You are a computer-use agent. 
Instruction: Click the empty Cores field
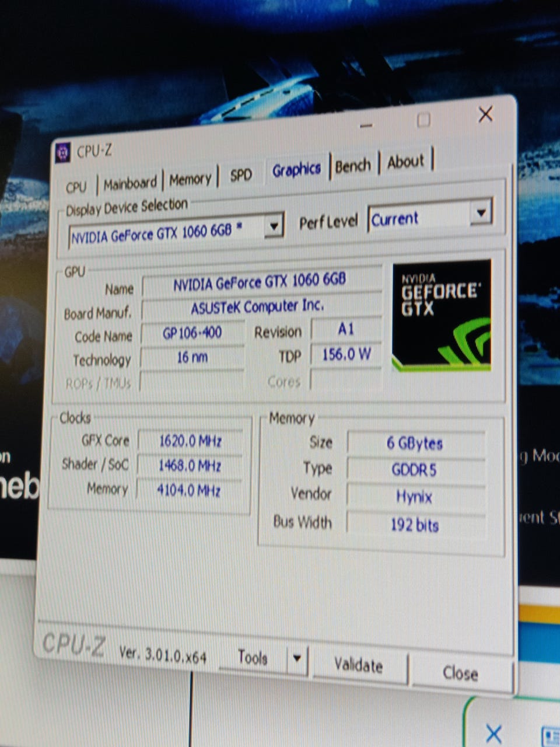point(346,379)
